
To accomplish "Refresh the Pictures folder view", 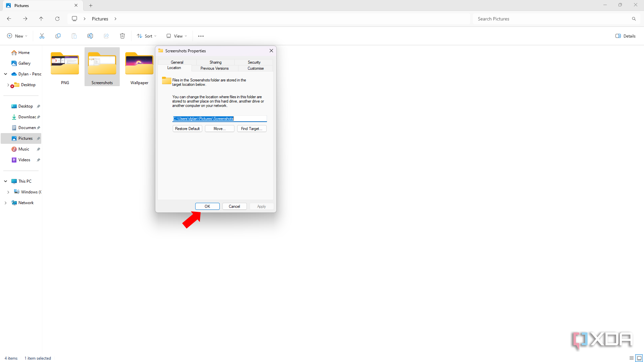I will click(57, 18).
